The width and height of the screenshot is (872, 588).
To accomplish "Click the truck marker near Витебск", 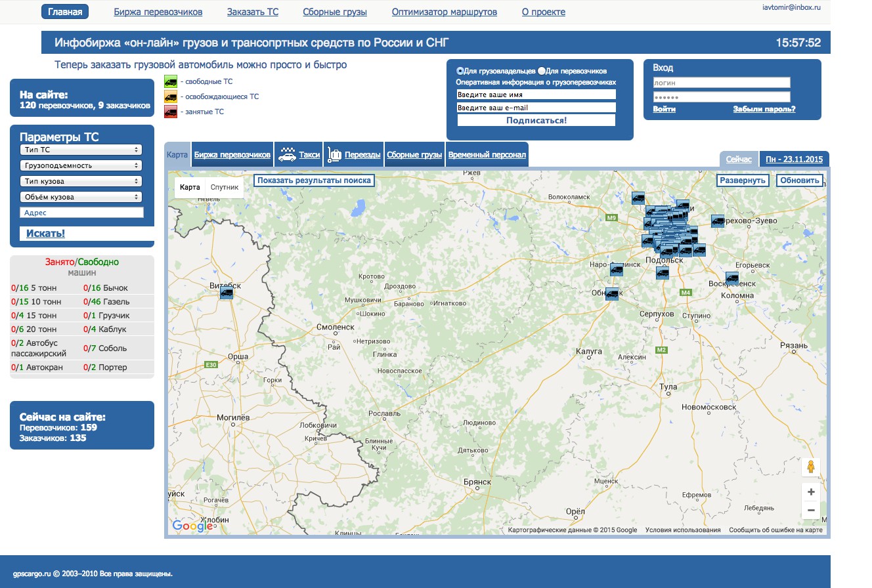I will coord(226,293).
